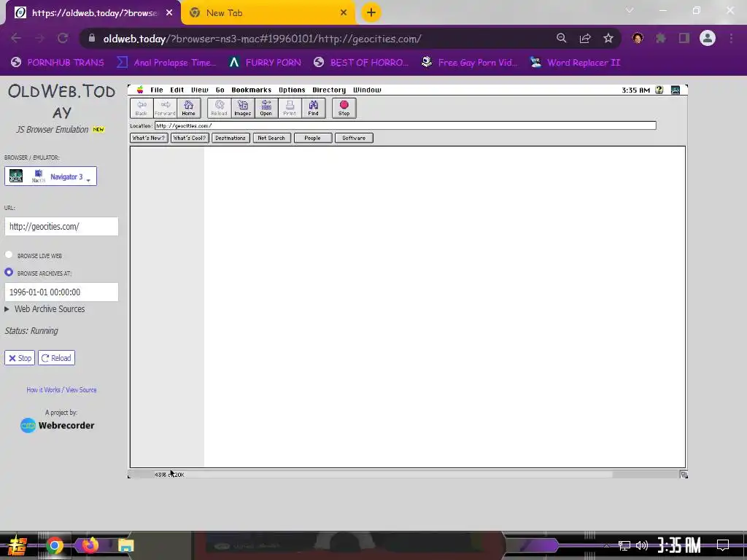
Task: Open the Netscape Edit menu
Action: pos(177,90)
